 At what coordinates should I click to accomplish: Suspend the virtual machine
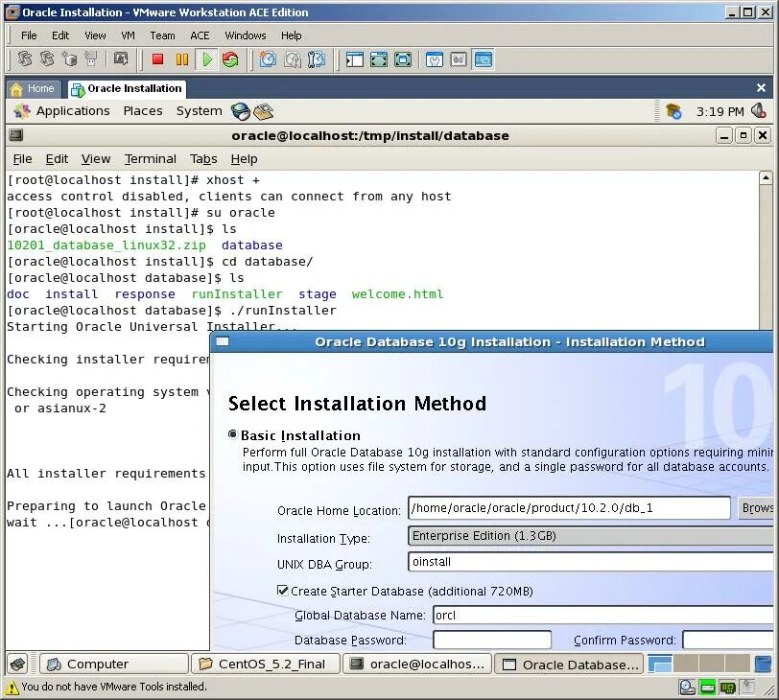pos(182,59)
